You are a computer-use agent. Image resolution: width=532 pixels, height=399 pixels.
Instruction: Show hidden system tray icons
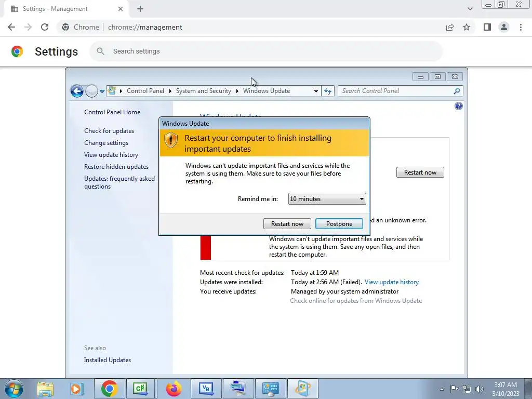tap(442, 389)
